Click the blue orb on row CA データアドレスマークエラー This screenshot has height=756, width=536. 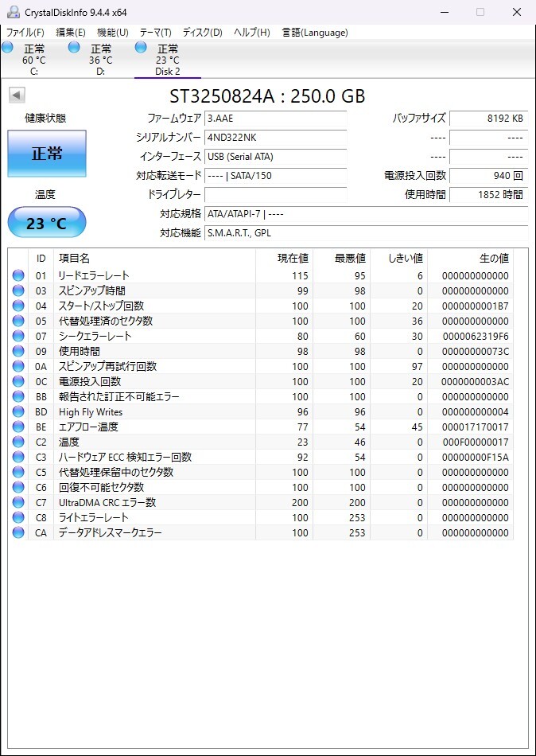click(18, 532)
